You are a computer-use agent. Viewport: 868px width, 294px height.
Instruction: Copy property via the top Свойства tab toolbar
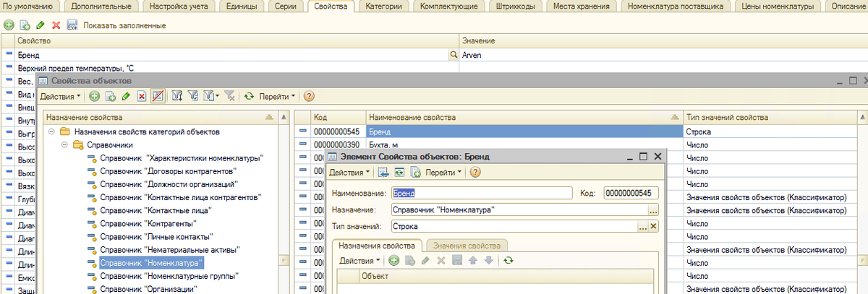click(x=25, y=25)
